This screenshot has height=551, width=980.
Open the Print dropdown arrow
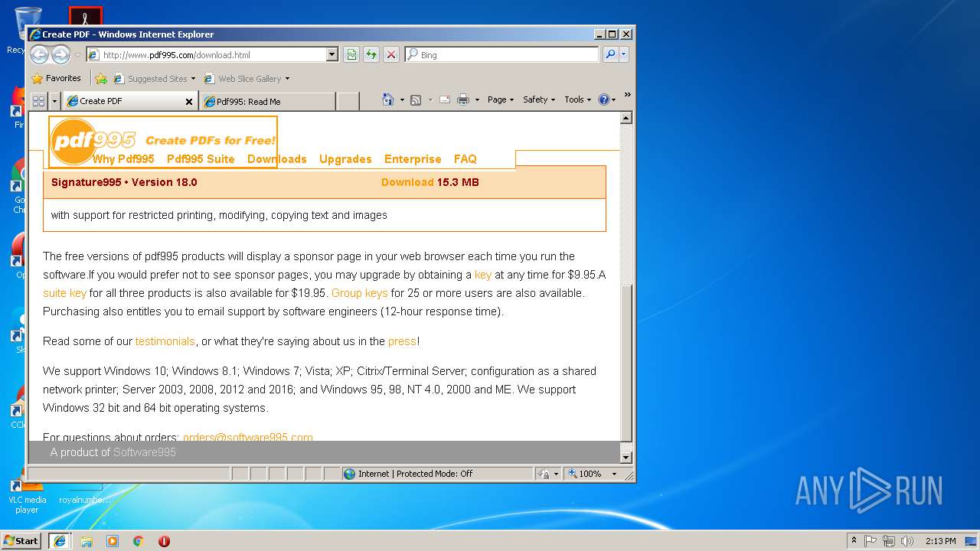tap(477, 99)
